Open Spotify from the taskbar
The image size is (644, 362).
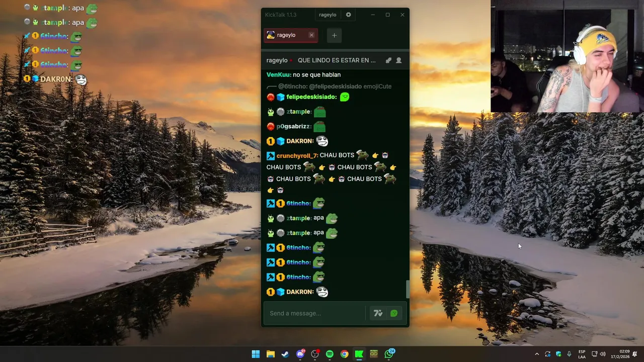click(x=330, y=354)
